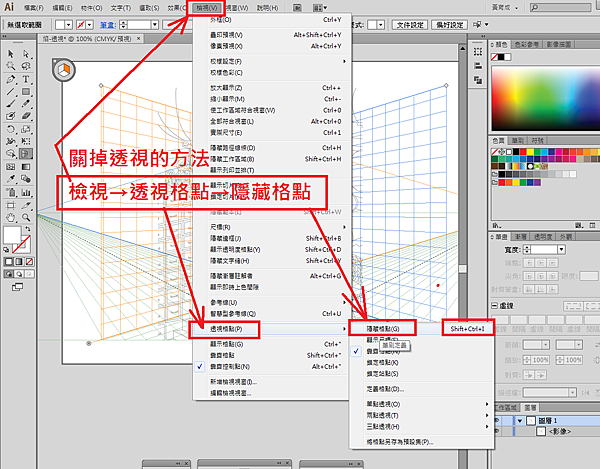Click the canvas vertical scrollbar thumb
Screen dimensions: 600x469
click(x=463, y=269)
